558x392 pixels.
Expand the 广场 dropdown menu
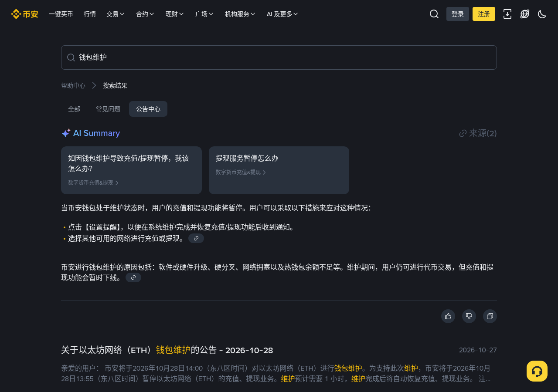204,14
